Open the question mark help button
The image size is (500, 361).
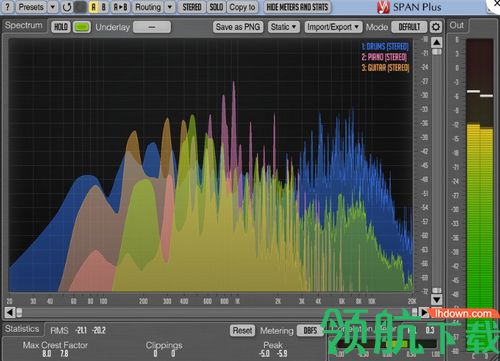[x=7, y=7]
